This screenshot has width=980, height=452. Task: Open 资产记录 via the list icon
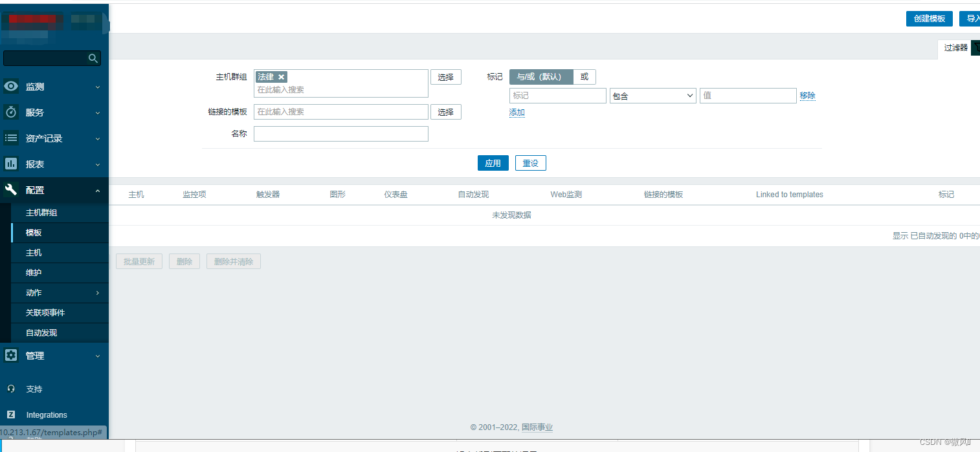pyautogui.click(x=10, y=138)
